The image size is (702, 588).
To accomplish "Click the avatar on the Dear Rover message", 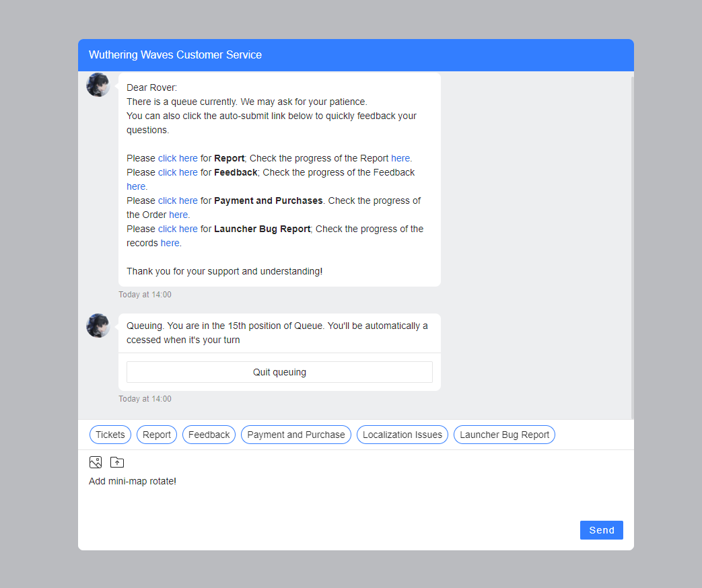I will pyautogui.click(x=98, y=85).
